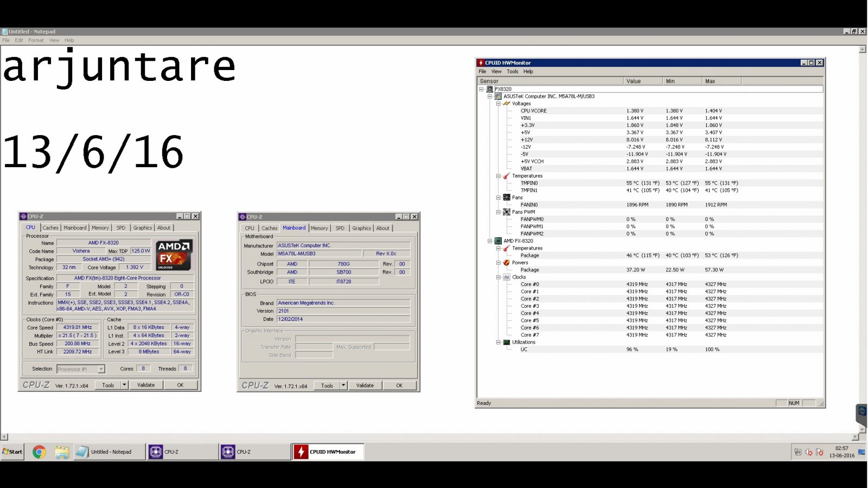The height and width of the screenshot is (488, 868).
Task: Click the Max column header
Action: [x=722, y=81]
